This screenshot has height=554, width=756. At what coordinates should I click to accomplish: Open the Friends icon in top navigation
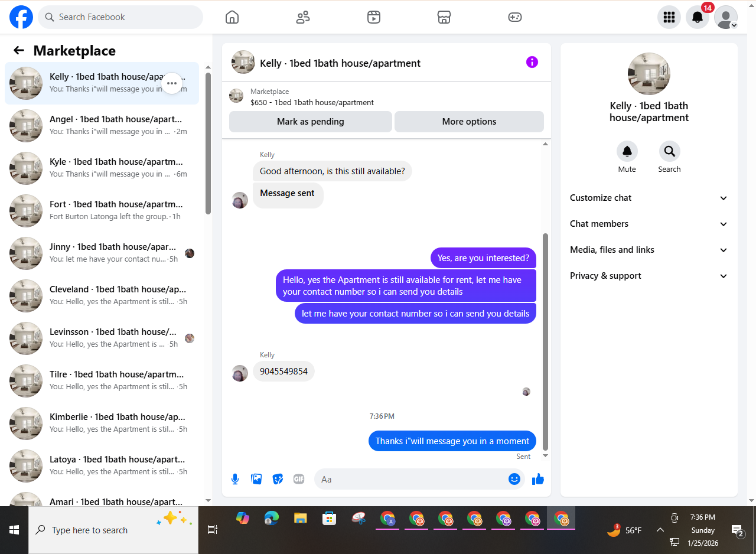click(x=303, y=17)
